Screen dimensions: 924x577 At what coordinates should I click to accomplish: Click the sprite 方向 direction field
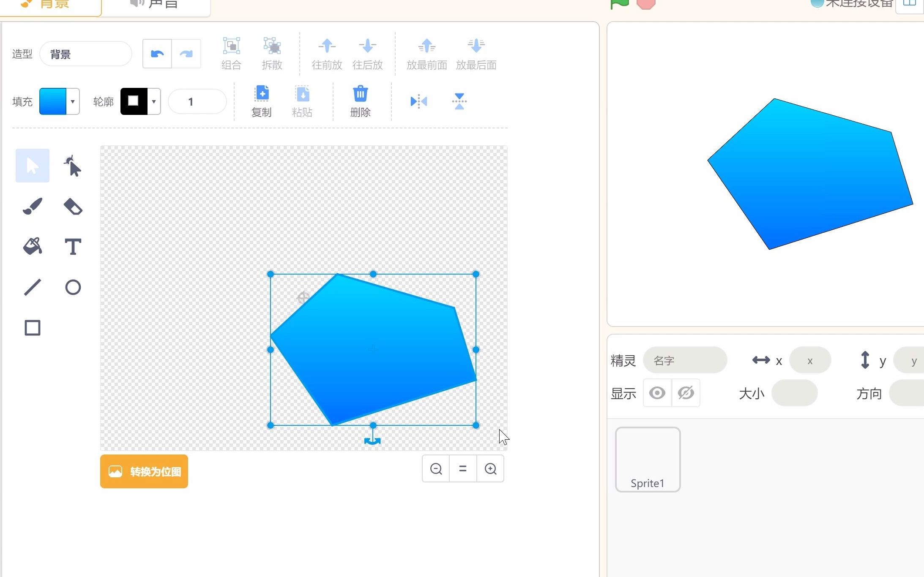click(907, 393)
